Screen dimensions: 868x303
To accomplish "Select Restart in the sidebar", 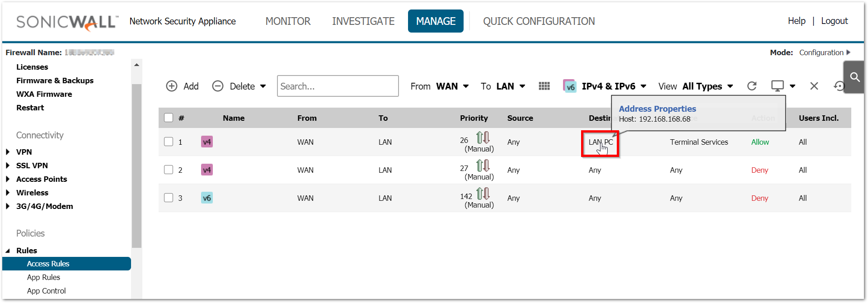I will tap(30, 108).
